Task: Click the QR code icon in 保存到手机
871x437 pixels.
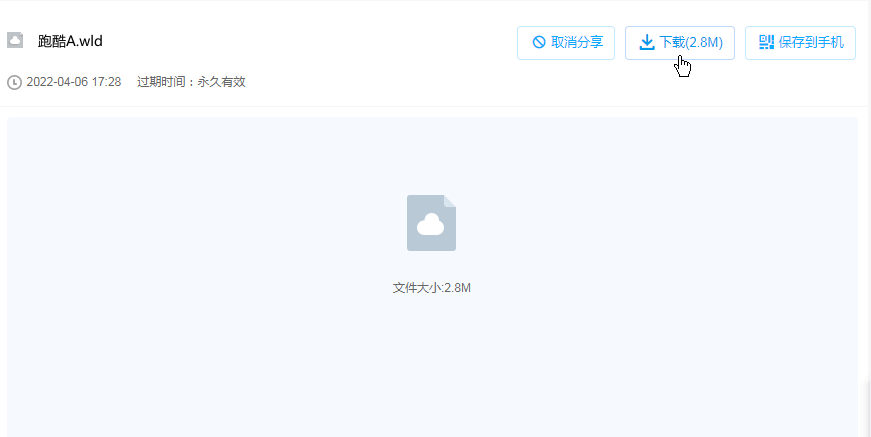Action: point(767,42)
